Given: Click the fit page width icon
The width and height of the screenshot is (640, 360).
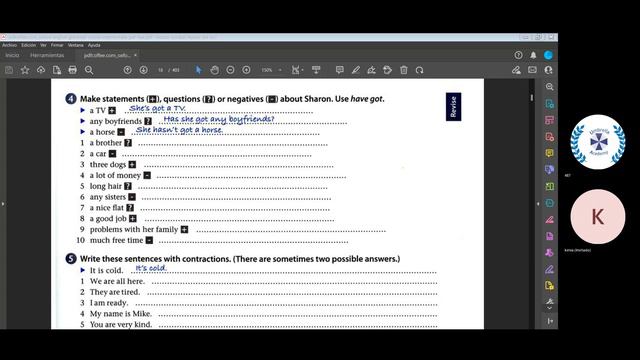Looking at the screenshot, I should [295, 70].
